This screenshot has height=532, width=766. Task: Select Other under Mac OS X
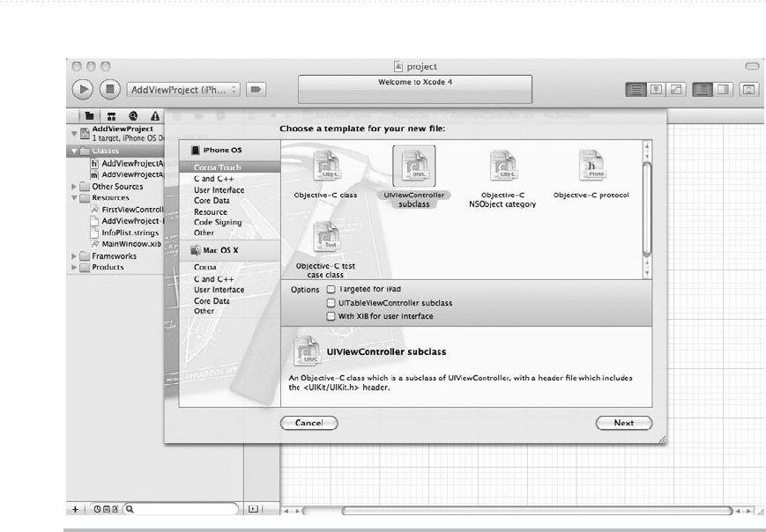[204, 311]
